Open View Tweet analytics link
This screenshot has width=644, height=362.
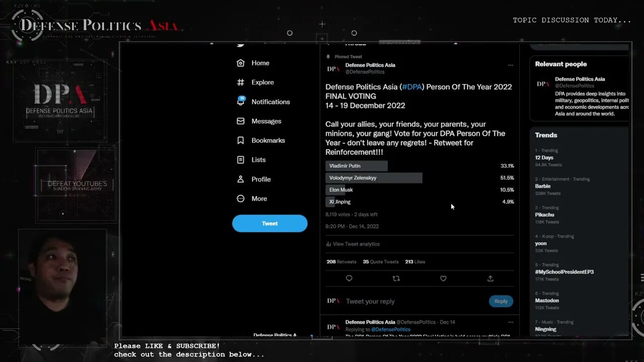(x=356, y=244)
